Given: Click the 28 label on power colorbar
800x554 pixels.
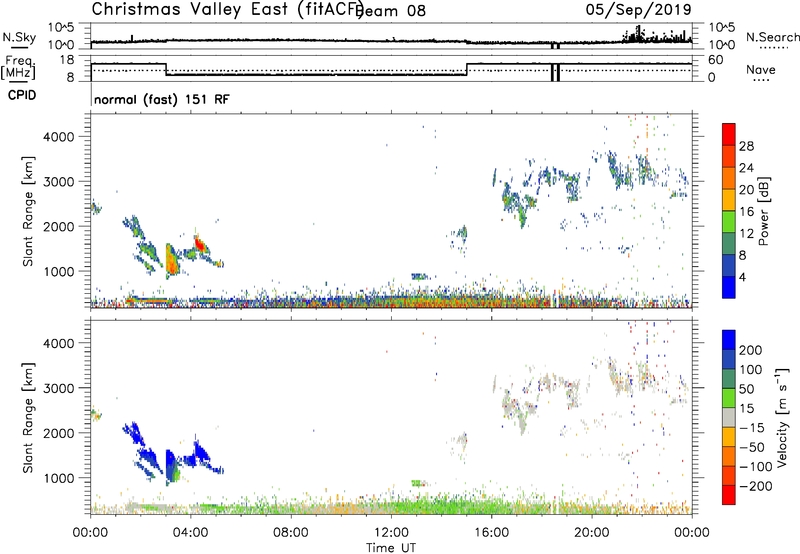Looking at the screenshot, I should coord(746,146).
